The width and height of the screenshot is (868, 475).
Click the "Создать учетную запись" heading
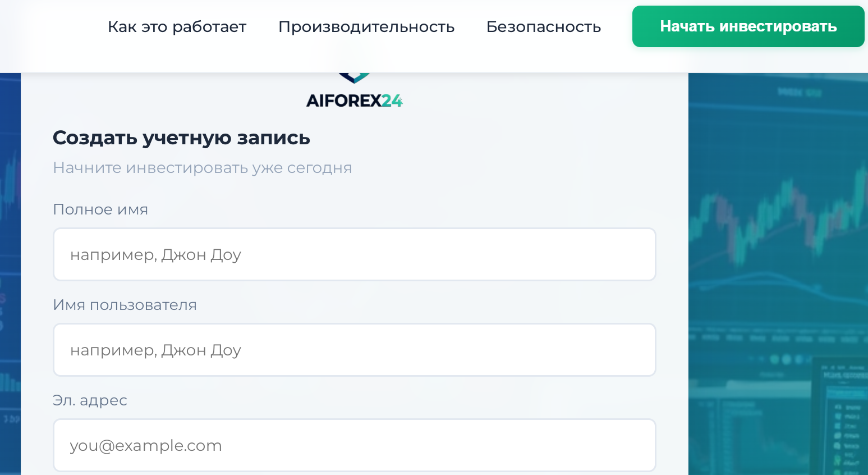[181, 138]
